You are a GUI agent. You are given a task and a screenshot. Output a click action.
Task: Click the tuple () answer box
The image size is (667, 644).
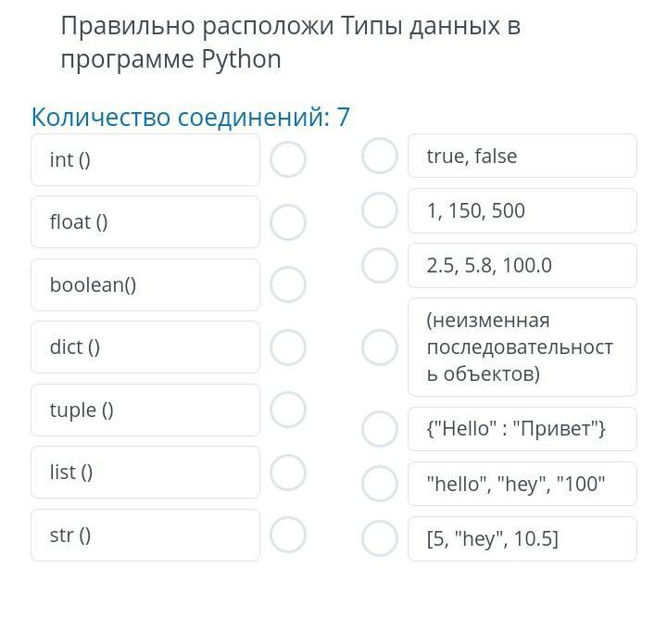145,410
